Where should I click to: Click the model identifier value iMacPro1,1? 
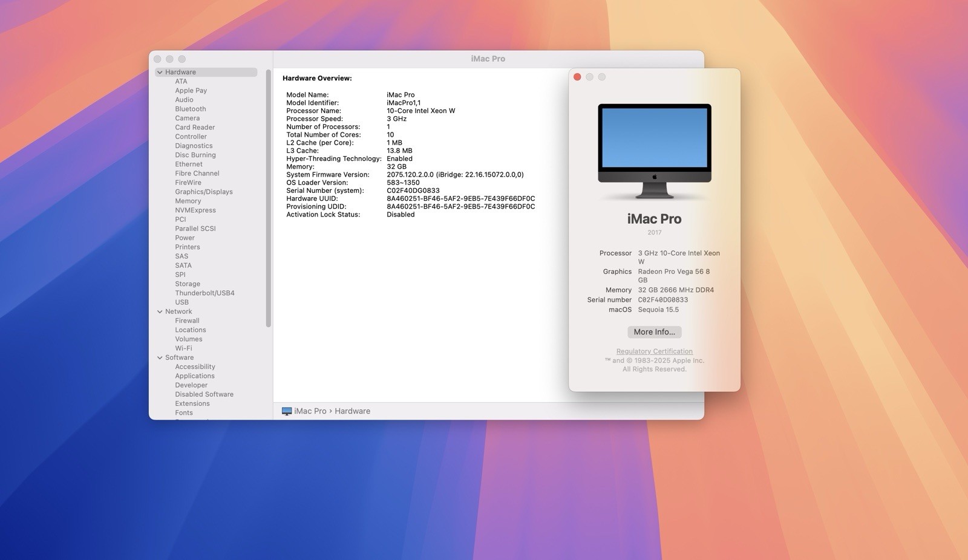[404, 103]
